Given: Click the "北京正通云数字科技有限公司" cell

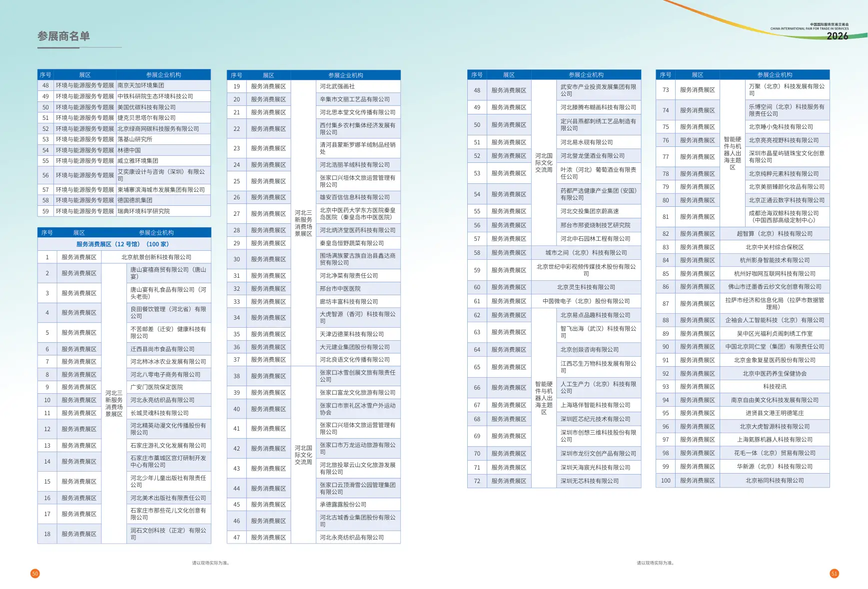Looking at the screenshot, I should 787,200.
